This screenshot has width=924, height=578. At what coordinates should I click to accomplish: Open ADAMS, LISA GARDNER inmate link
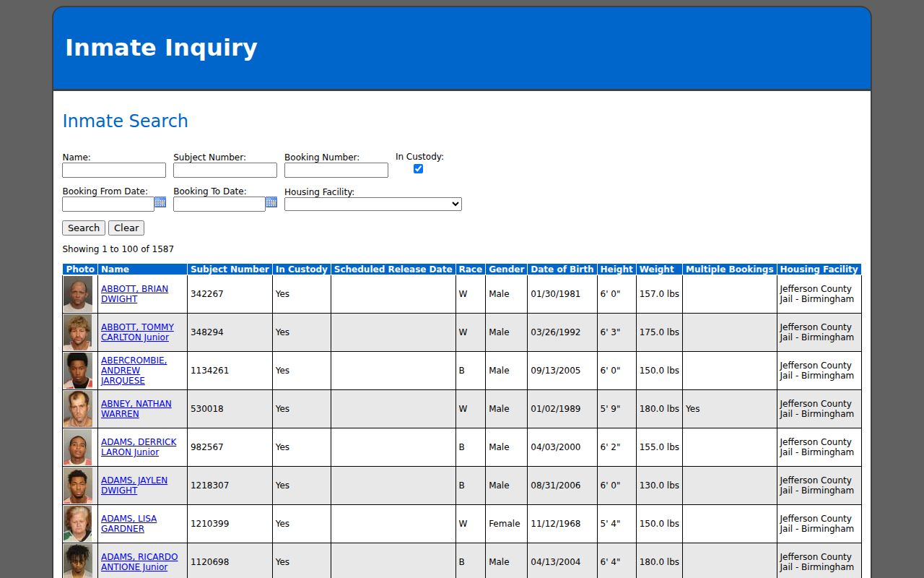pyautogui.click(x=128, y=524)
